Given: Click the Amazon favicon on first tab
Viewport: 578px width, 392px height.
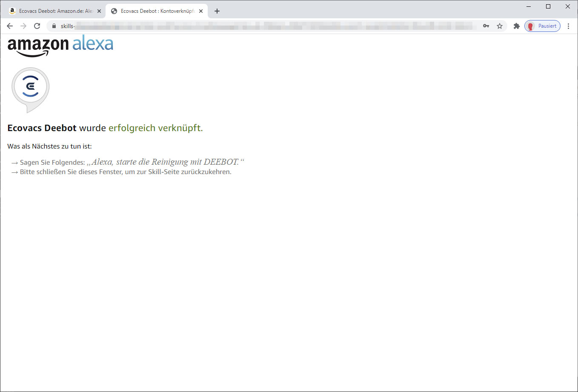Looking at the screenshot, I should click(12, 11).
